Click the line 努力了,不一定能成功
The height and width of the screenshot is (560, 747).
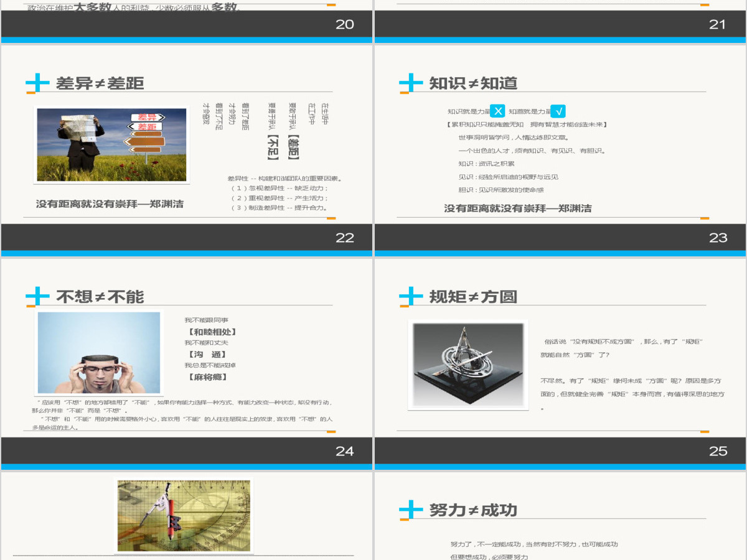click(x=534, y=544)
